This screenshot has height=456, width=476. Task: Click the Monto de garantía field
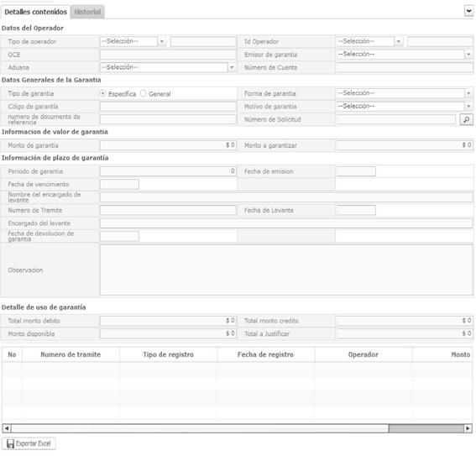pyautogui.click(x=168, y=145)
